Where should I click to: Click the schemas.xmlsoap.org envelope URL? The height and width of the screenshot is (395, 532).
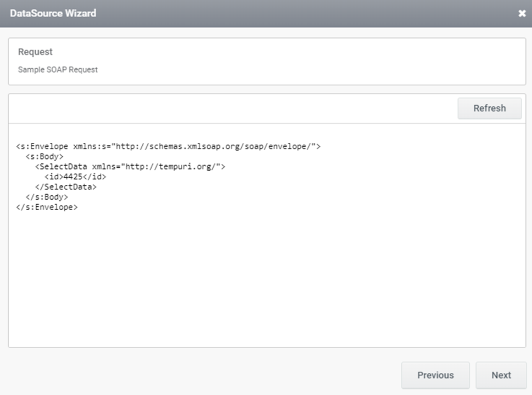[213, 146]
